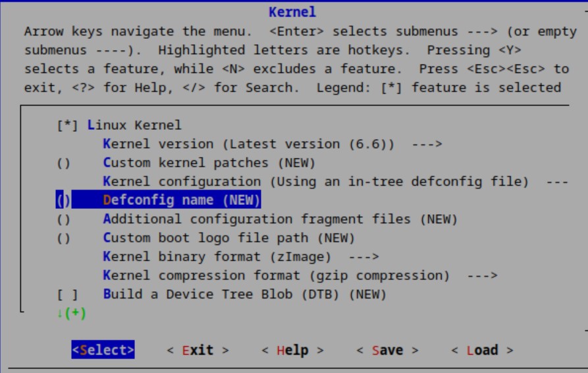The height and width of the screenshot is (373, 588).
Task: Click Custom boot logo file path field
Action: 63,238
